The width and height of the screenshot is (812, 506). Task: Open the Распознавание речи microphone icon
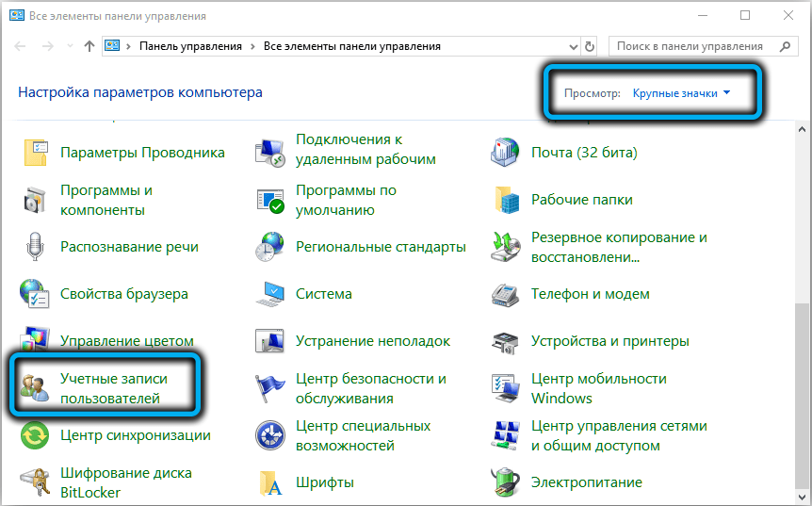tap(36, 247)
